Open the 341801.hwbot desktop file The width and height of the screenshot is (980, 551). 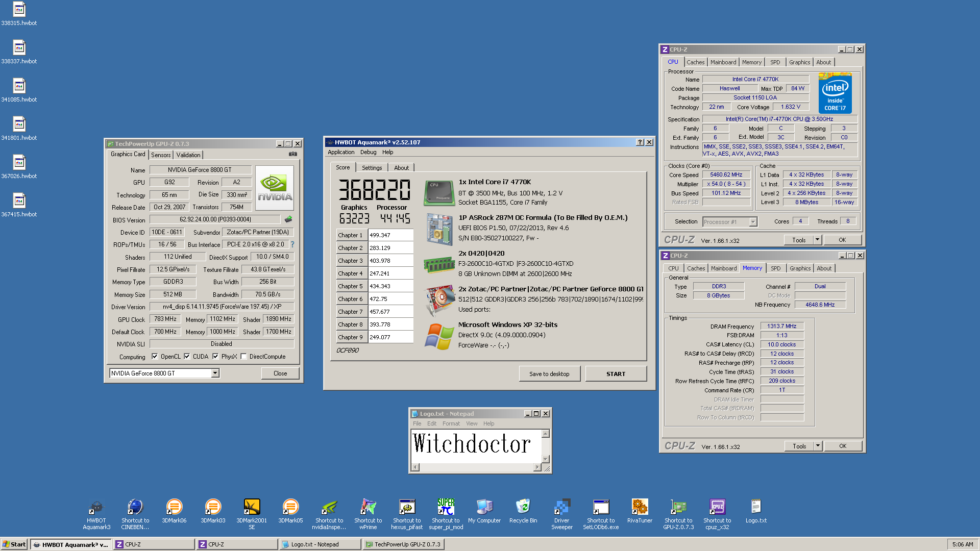pyautogui.click(x=19, y=129)
